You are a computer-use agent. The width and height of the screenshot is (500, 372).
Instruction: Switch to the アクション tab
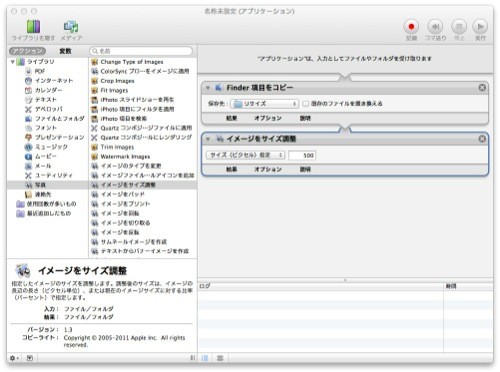[28, 51]
